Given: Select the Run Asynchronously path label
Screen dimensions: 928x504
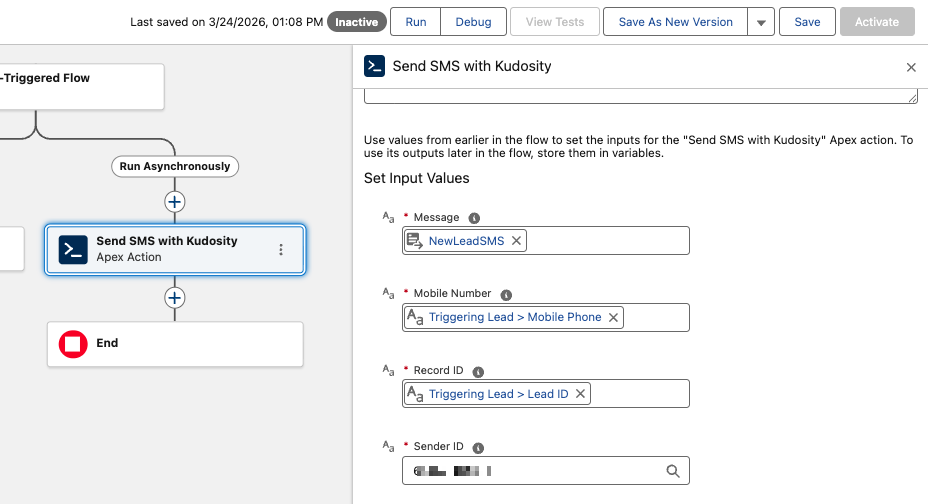Looking at the screenshot, I should coord(175,166).
